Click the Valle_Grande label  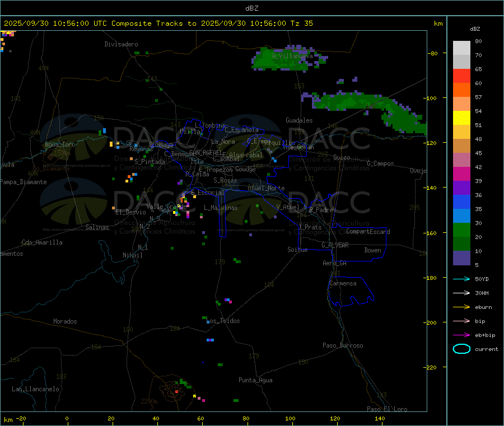click(x=166, y=207)
